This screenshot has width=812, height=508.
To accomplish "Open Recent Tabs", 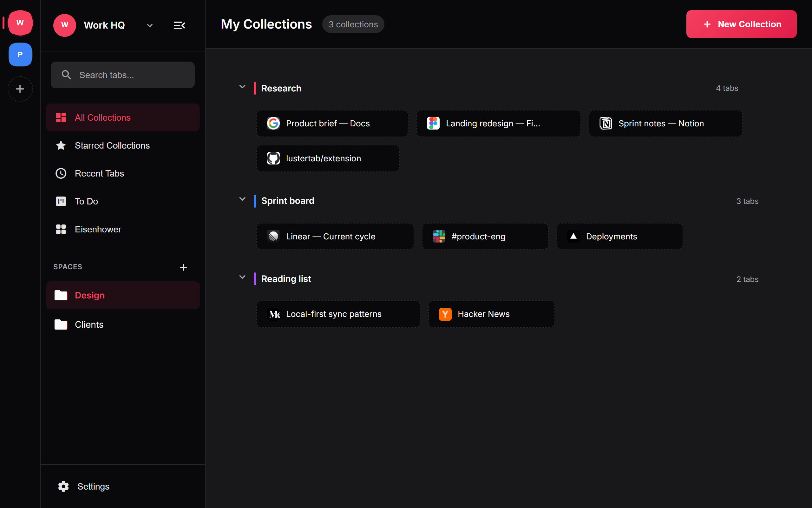I will [122, 173].
